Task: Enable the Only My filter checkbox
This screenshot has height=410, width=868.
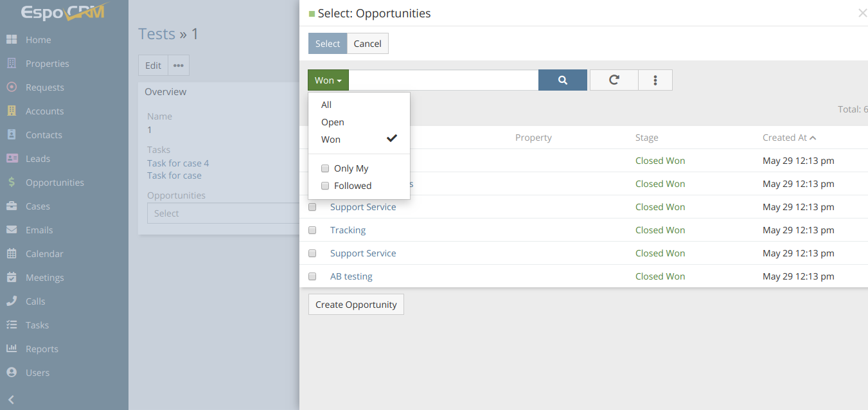Action: pos(325,168)
